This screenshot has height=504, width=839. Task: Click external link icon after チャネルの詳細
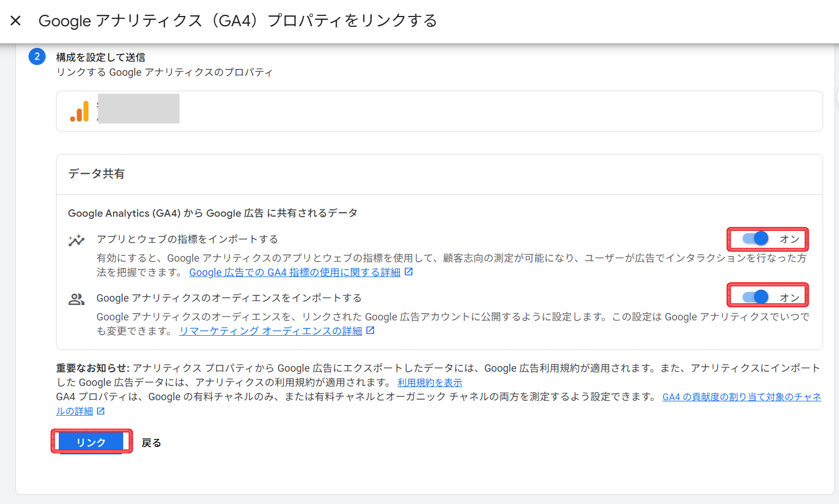pyautogui.click(x=101, y=410)
